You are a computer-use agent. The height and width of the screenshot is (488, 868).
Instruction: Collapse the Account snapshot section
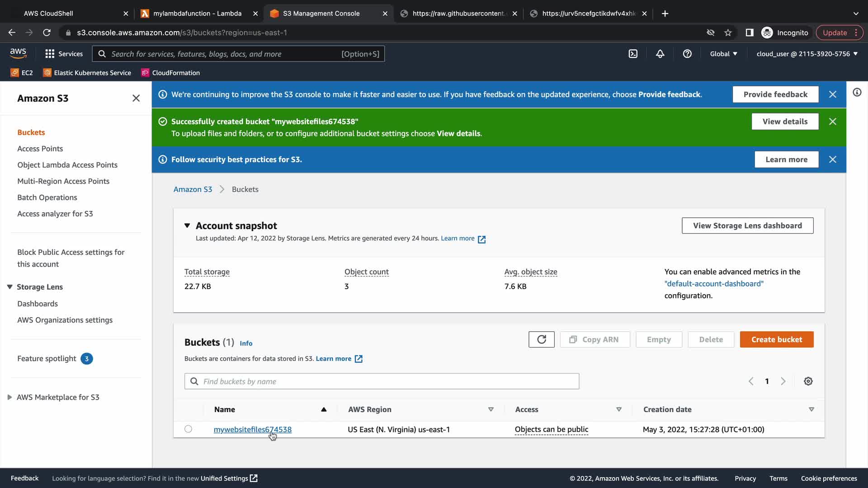tap(187, 225)
